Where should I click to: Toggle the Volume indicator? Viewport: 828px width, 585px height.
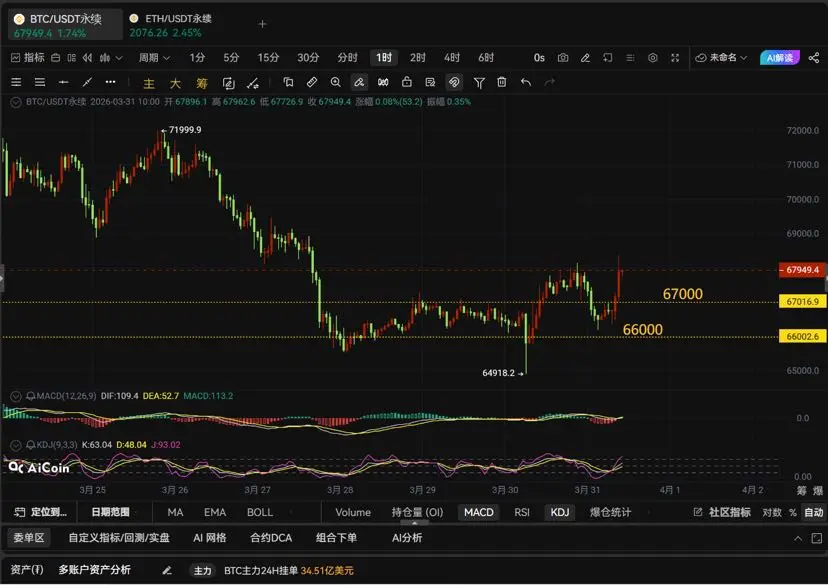coord(353,512)
